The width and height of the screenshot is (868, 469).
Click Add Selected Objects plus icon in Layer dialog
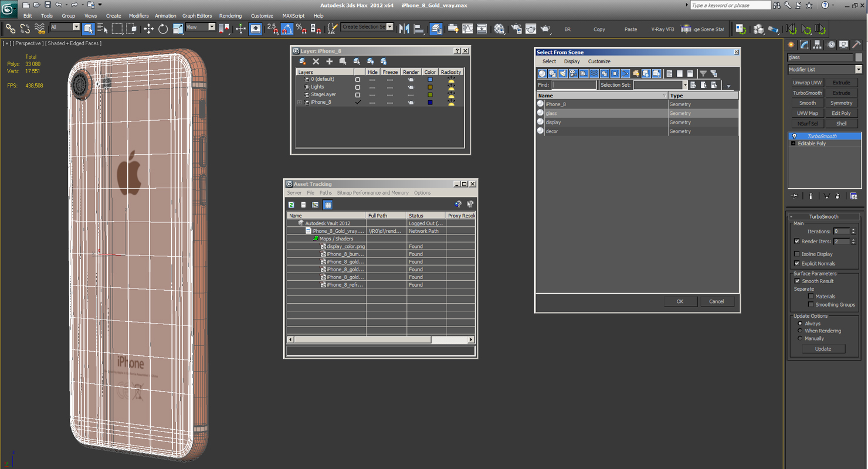tap(329, 61)
